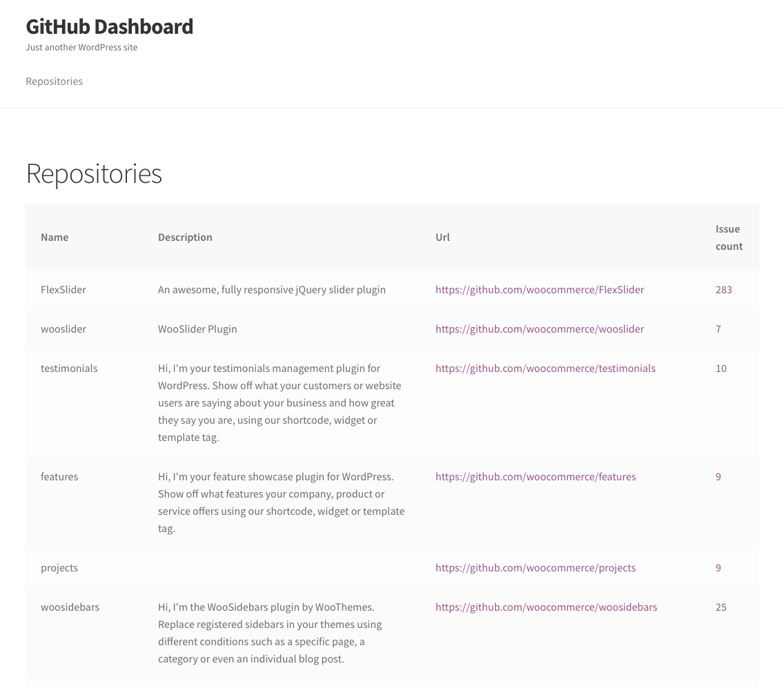The width and height of the screenshot is (784, 688).
Task: Select the Description column header
Action: [x=185, y=237]
